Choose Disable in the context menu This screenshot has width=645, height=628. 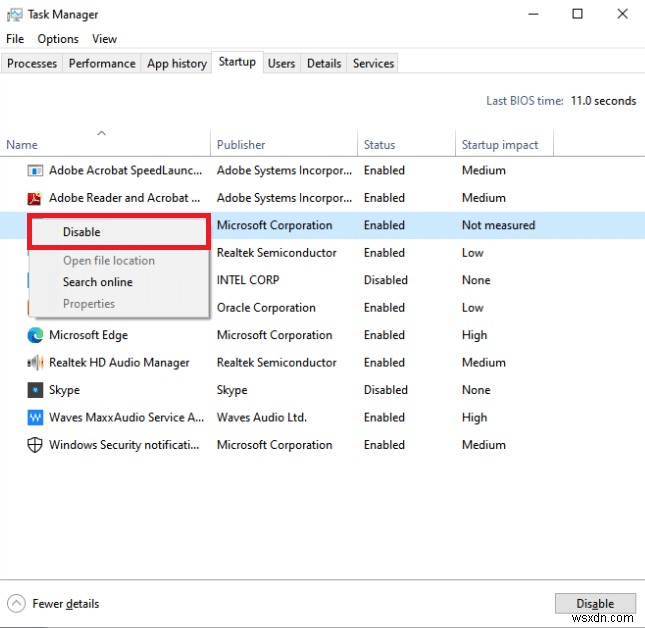click(119, 232)
